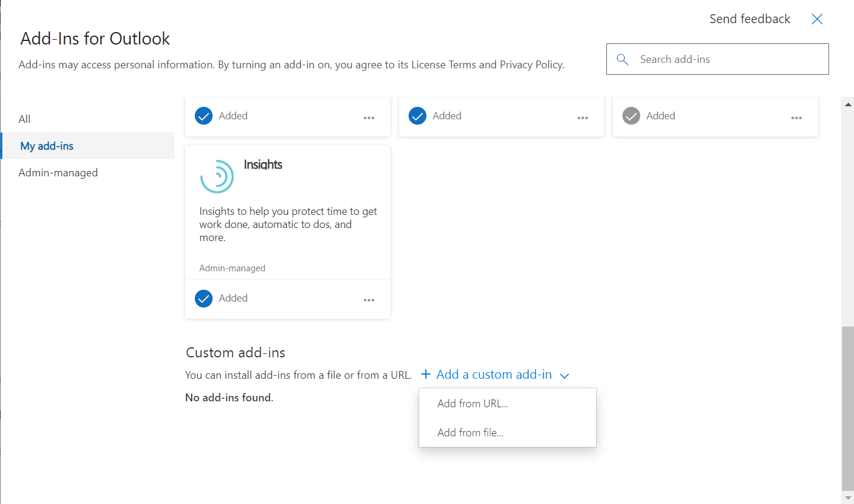Image resolution: width=854 pixels, height=504 pixels.
Task: Click the Insights add-in icon
Action: pos(217,176)
